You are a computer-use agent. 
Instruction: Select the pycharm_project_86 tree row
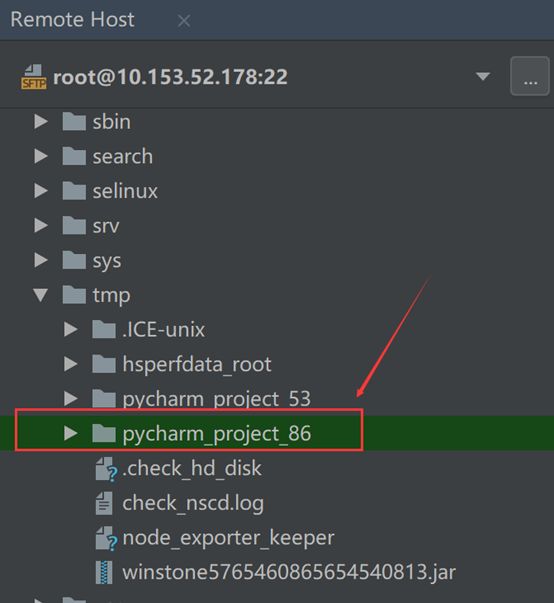(277, 433)
